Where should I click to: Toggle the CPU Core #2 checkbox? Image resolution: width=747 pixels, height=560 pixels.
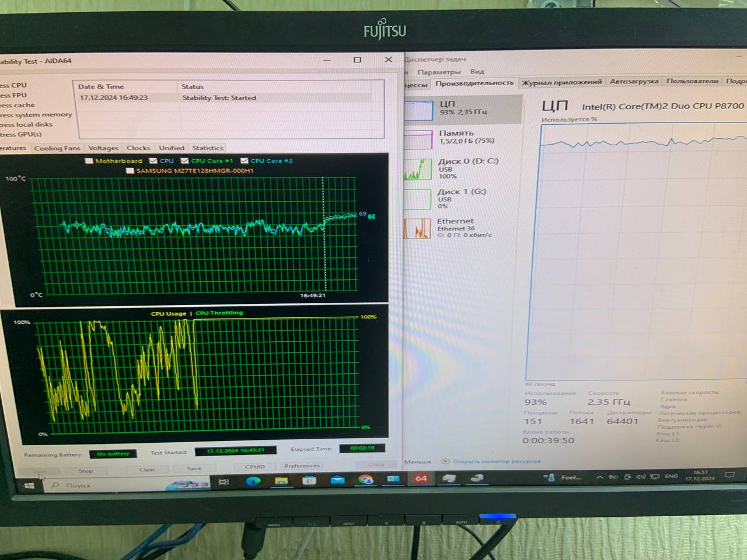pos(245,161)
